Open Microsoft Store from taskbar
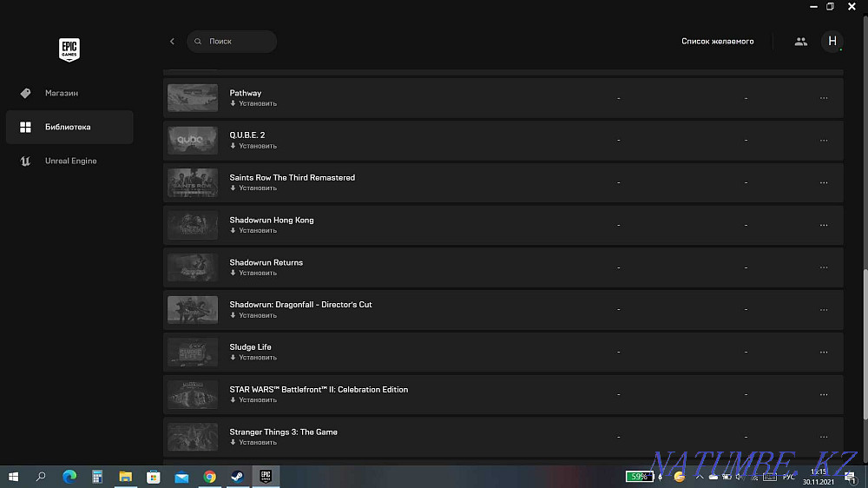Viewport: 868px width, 488px height. [x=154, y=477]
